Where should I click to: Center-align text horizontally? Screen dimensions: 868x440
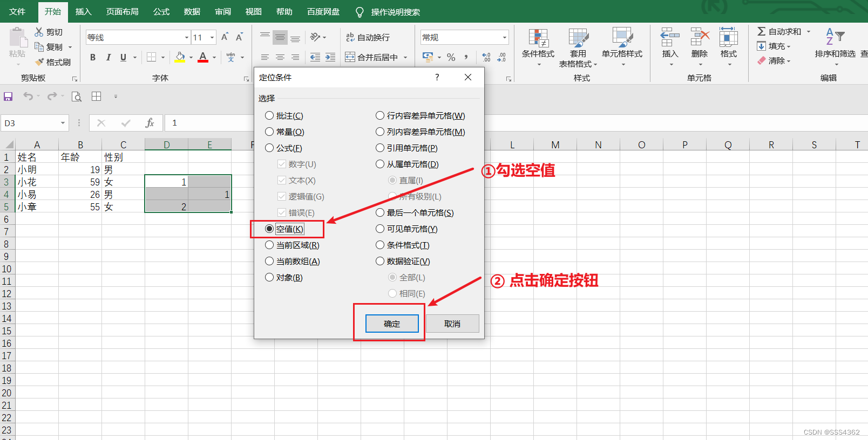(280, 57)
